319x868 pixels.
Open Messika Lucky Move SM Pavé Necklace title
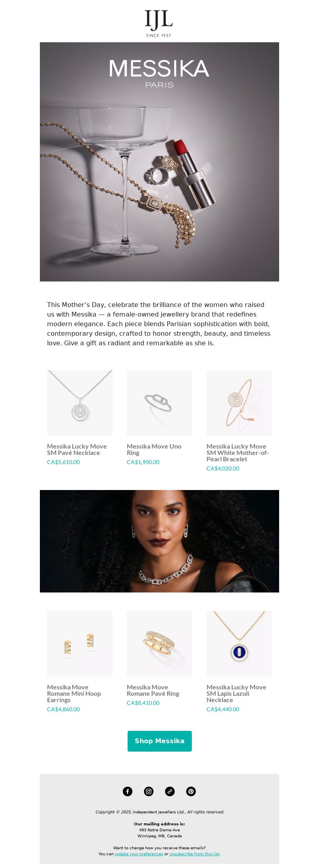coord(77,450)
